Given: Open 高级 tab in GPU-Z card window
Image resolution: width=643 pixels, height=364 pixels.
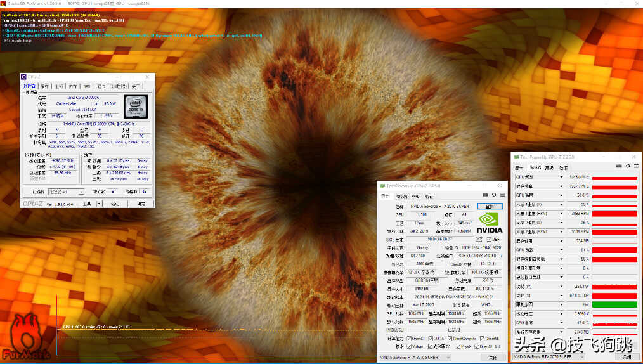Looking at the screenshot, I should pos(415,197).
